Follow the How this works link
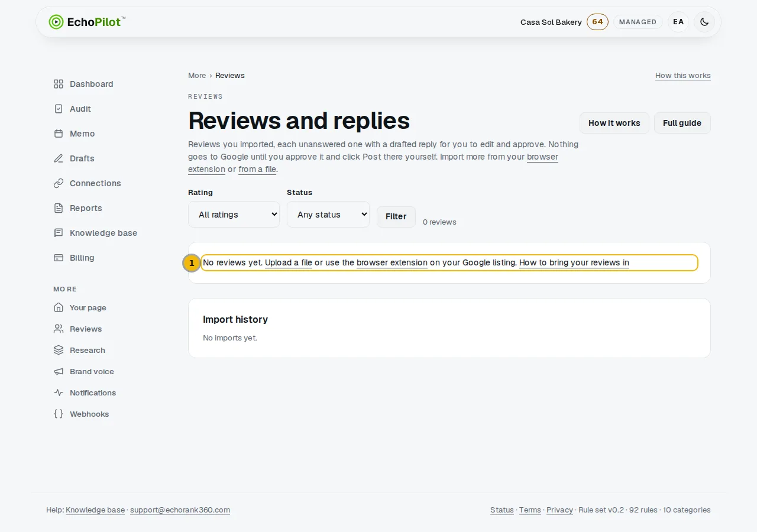This screenshot has width=757, height=532. (x=683, y=76)
